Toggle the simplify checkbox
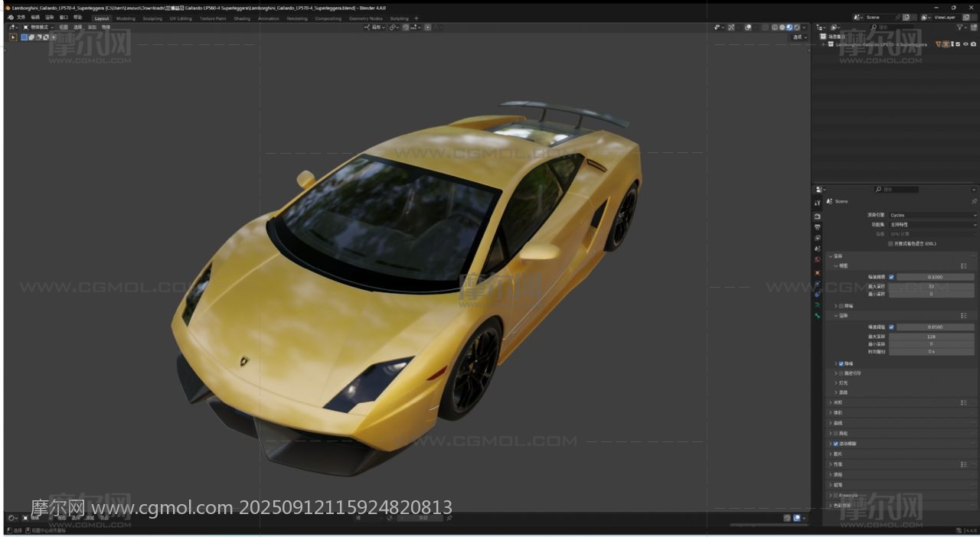 click(x=835, y=433)
